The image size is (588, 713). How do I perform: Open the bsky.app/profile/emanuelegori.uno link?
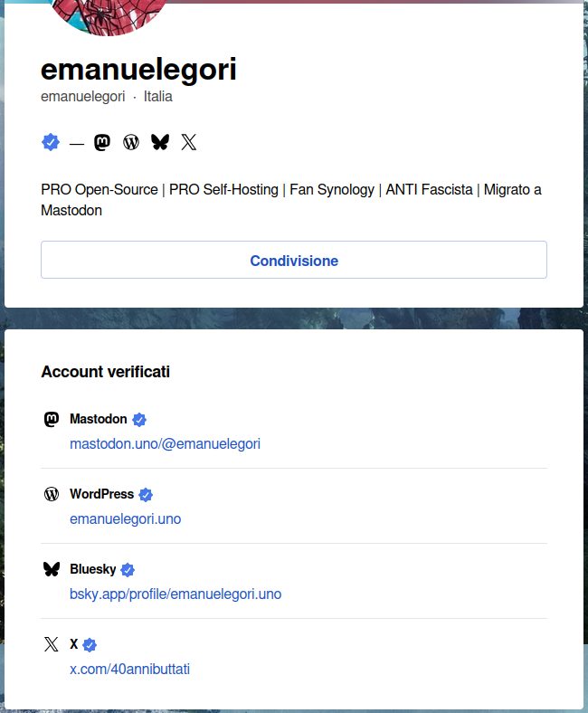click(175, 594)
